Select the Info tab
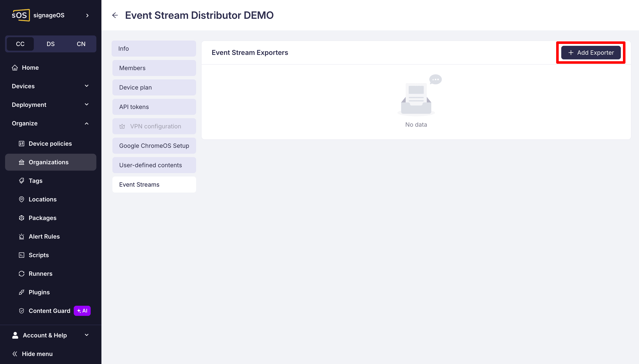The width and height of the screenshot is (639, 364). coord(154,49)
